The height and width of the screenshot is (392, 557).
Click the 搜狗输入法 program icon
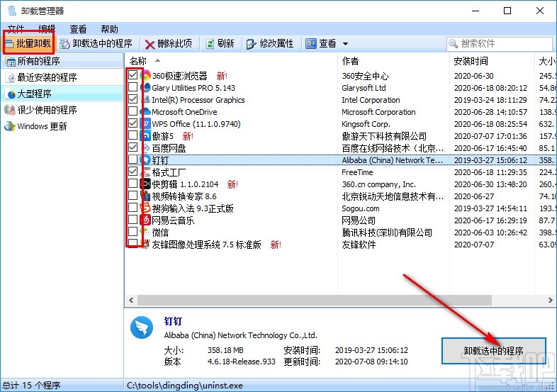point(146,208)
